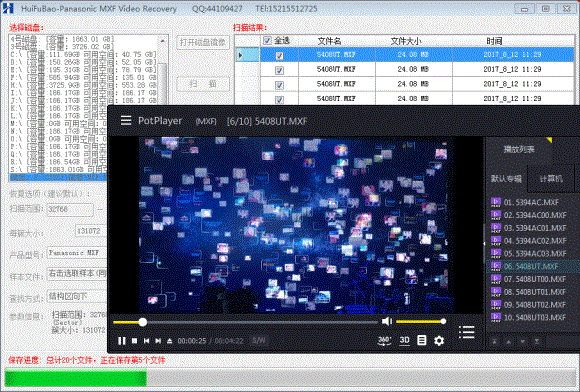Click the 样本文件 sample file field

tap(77, 274)
